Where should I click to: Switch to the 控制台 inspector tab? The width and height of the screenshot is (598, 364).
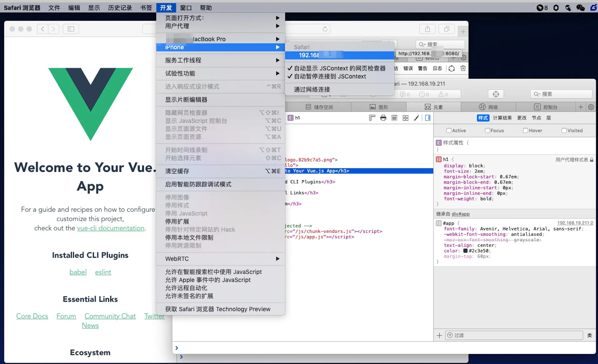click(x=546, y=107)
